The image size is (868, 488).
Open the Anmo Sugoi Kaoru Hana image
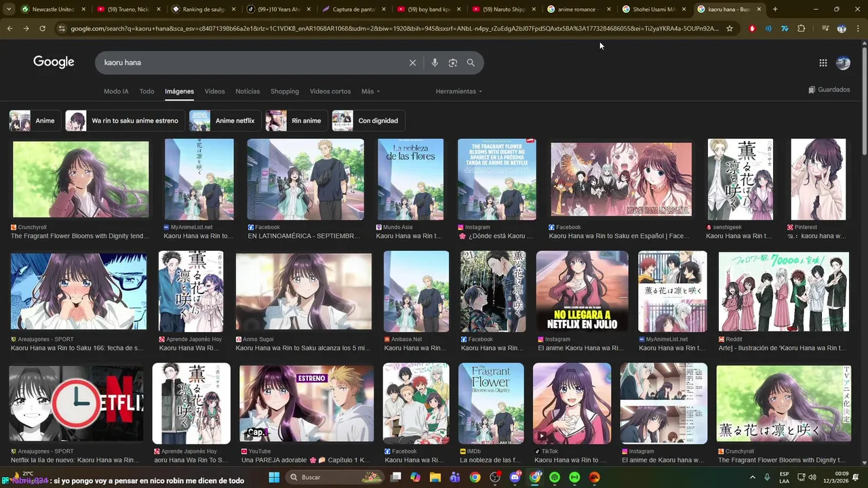[304, 291]
